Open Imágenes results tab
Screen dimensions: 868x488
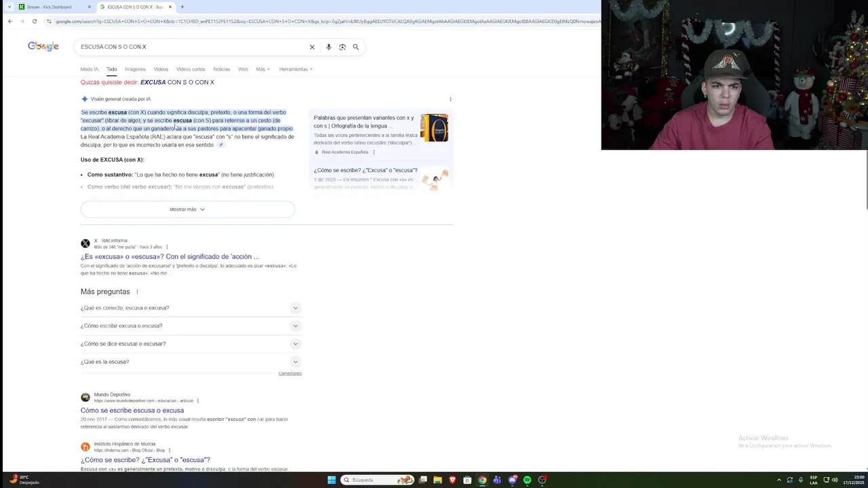135,69
